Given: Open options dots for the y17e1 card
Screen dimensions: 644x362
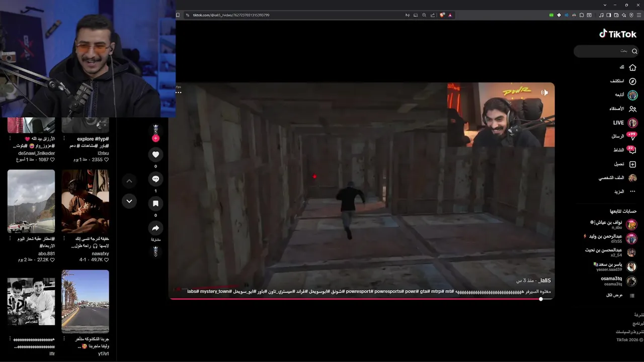Looking at the screenshot, I should click(63, 339).
